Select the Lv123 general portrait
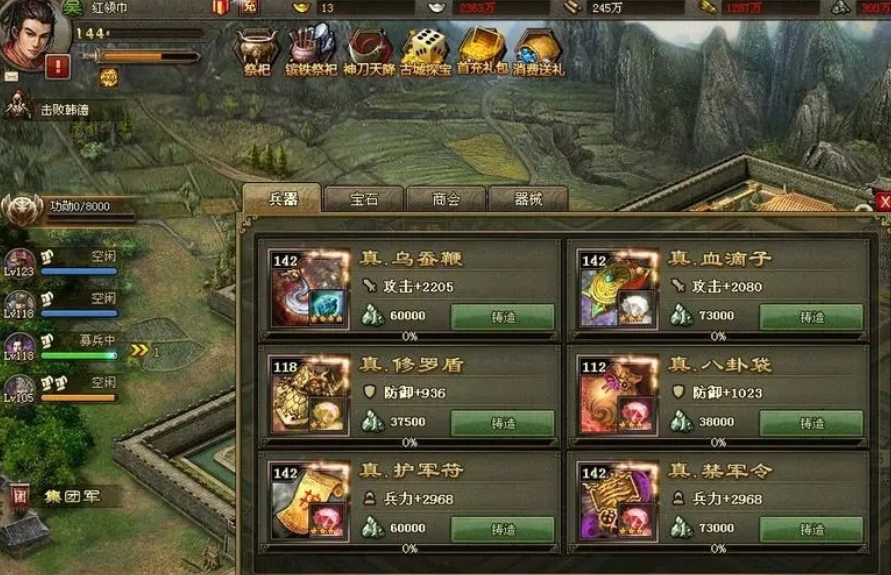Image resolution: width=891 pixels, height=575 pixels. pyautogui.click(x=19, y=263)
